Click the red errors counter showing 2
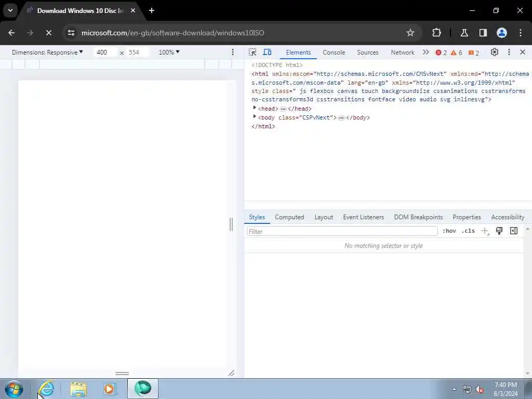The image size is (532, 399). 441,52
